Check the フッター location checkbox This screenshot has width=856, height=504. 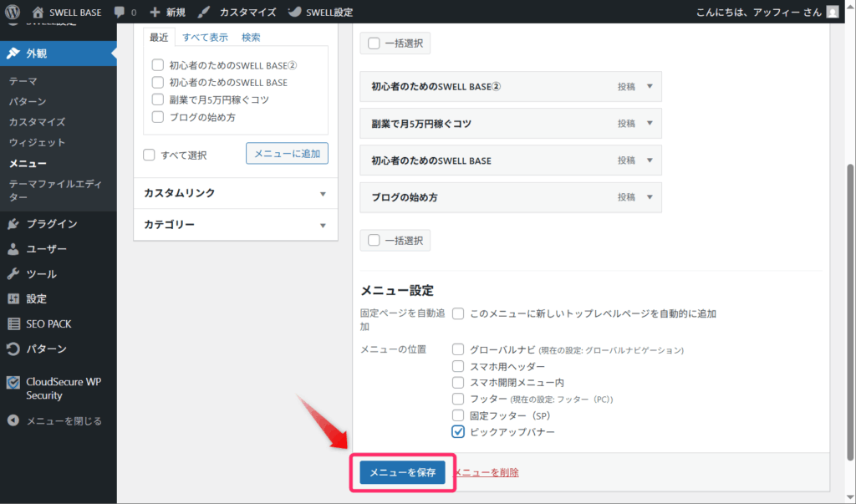click(458, 399)
